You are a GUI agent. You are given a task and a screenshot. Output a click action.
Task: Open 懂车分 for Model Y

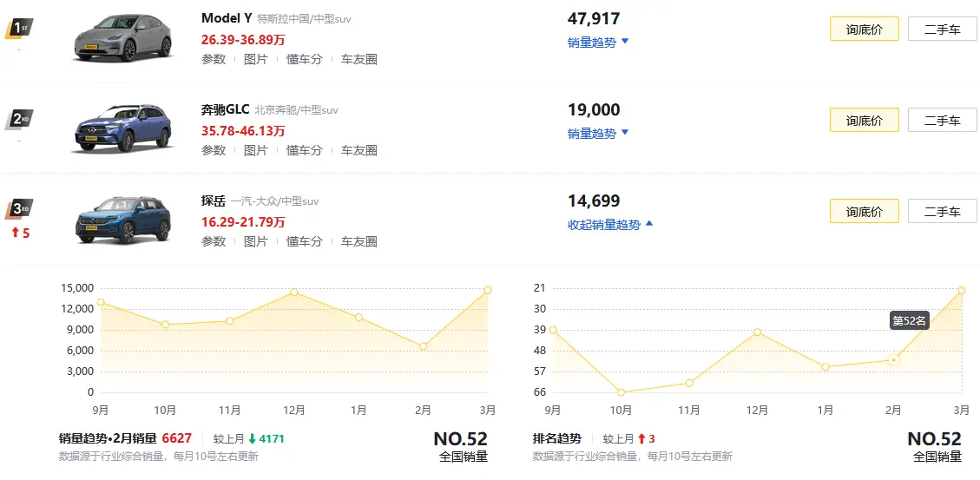(305, 59)
